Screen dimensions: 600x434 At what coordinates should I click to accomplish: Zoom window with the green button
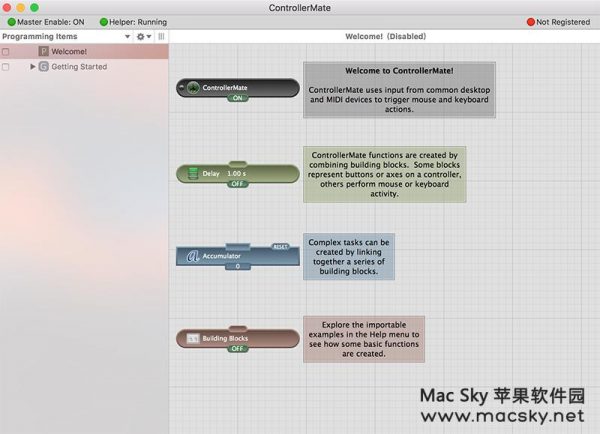(34, 7)
